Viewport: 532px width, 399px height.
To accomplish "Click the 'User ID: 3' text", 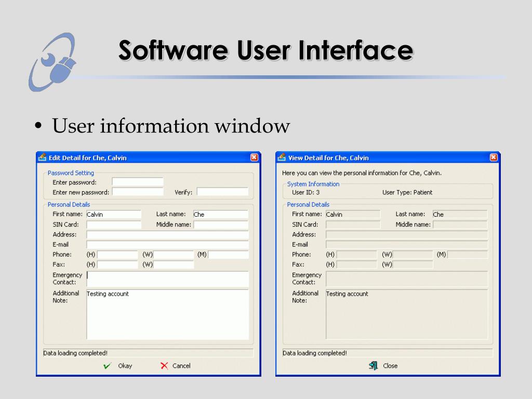I will point(305,192).
